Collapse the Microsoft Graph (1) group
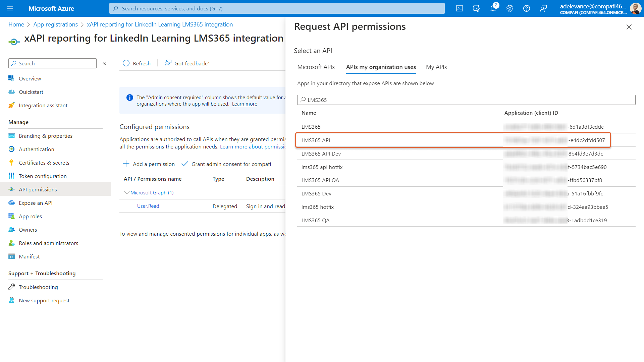Viewport: 644px width, 362px height. (127, 192)
